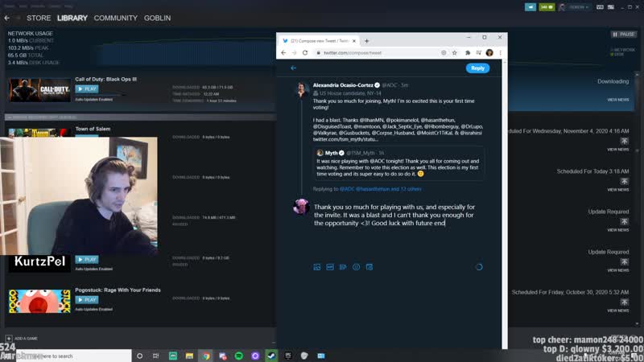
Task: Open the Pogostuck game thumbnail
Action: tap(39, 301)
